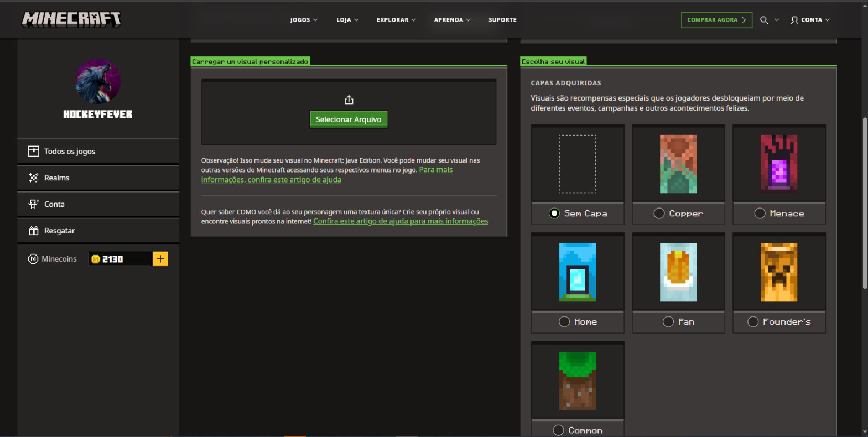Viewport: 868px width, 437px height.
Task: Click the page vertical scrollbar
Action: coord(865,203)
